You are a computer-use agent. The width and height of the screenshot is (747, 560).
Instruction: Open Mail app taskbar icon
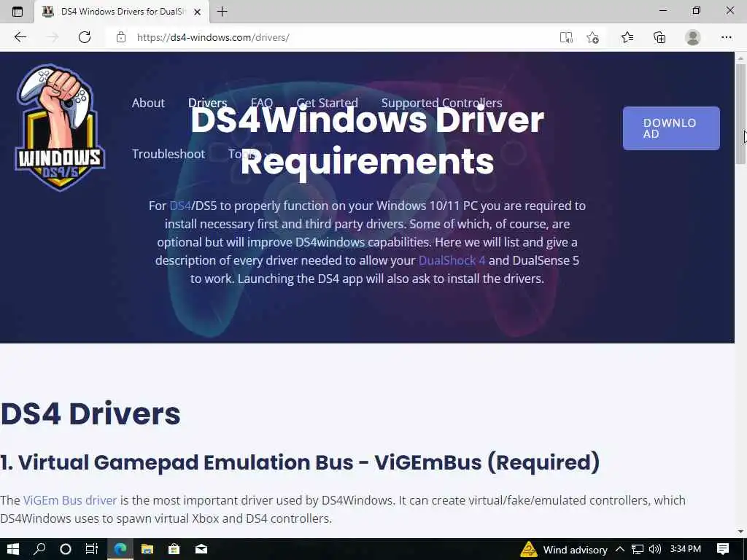[x=201, y=549]
